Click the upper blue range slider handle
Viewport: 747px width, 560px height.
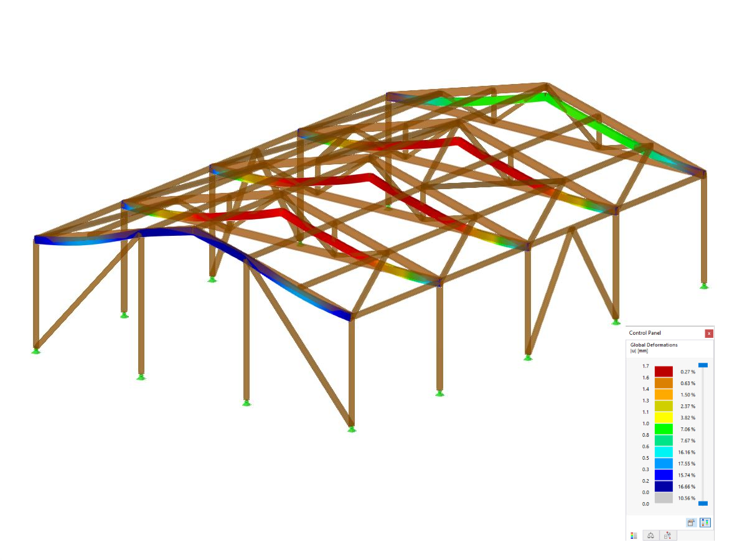[x=703, y=366]
